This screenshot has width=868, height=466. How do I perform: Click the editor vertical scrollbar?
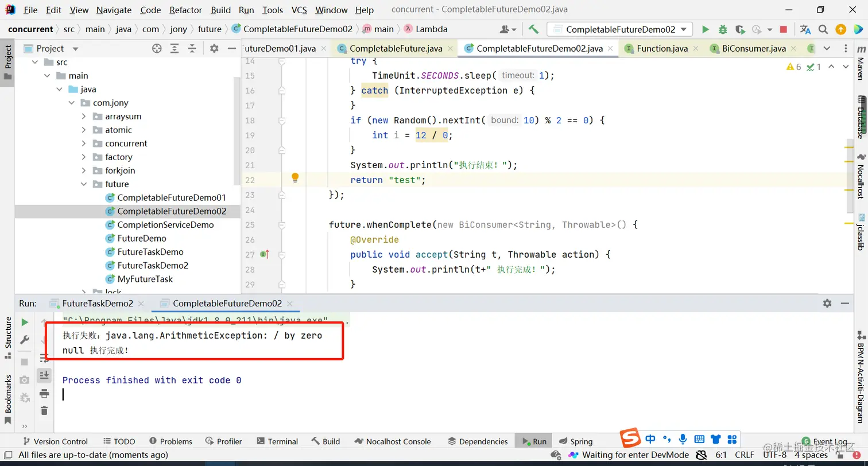[x=850, y=175]
